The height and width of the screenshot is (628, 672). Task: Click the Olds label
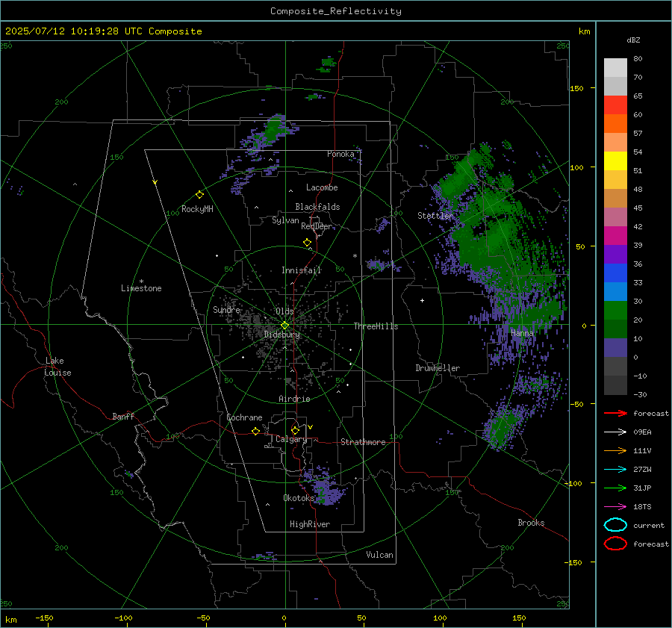(x=284, y=311)
